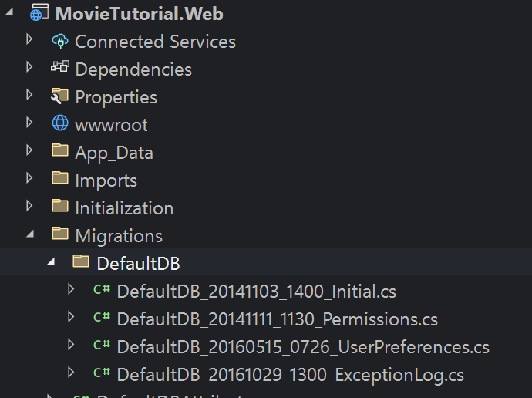532x398 pixels.
Task: Select the Imports folder label
Action: [x=106, y=180]
